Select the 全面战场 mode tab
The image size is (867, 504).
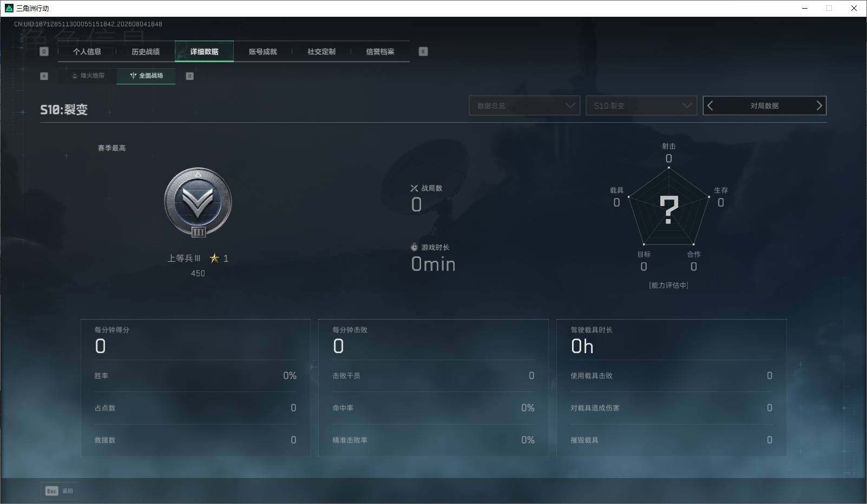pyautogui.click(x=146, y=76)
